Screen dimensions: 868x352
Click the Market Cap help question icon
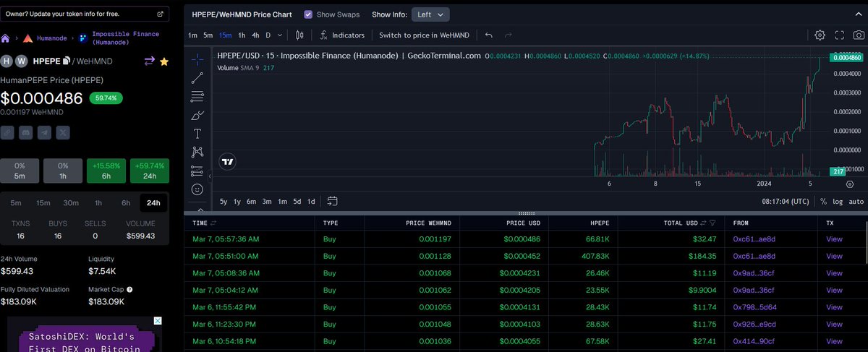(x=128, y=289)
